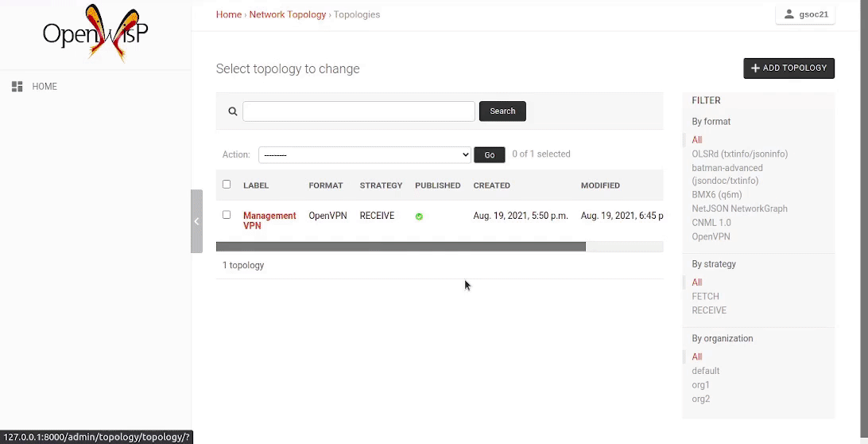The image size is (868, 444).
Task: Select All under By organization filter
Action: (697, 357)
